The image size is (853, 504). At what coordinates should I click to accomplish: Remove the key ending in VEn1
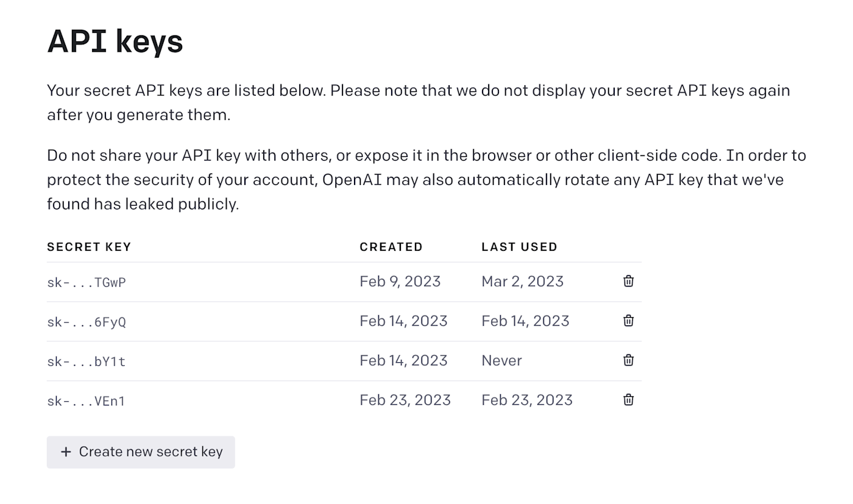pos(628,400)
